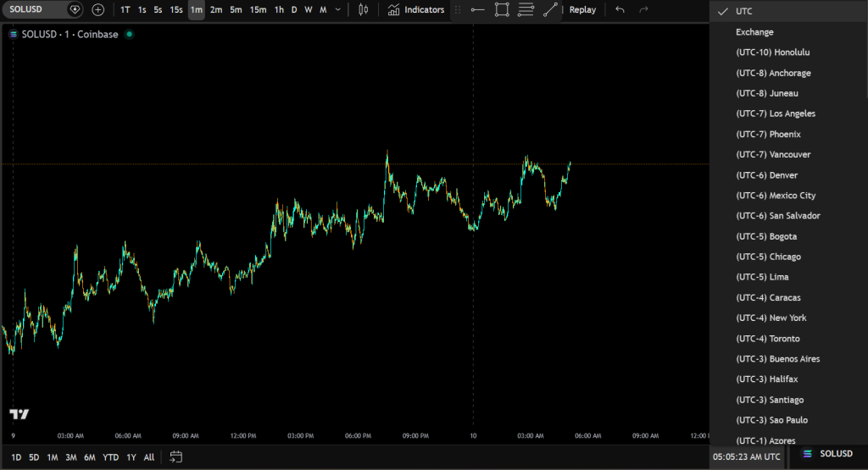Select the trend line drawing tool
The height and width of the screenshot is (470, 868).
tap(551, 9)
